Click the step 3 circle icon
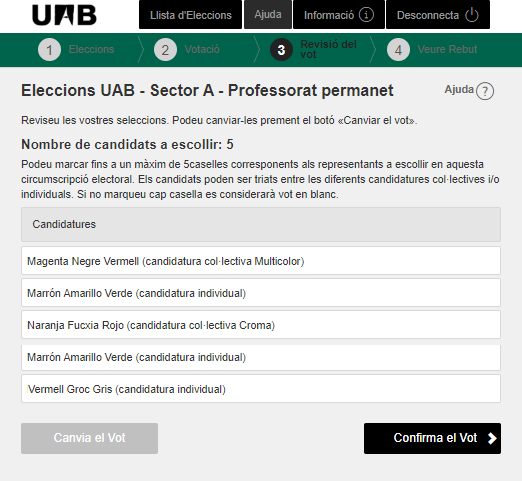The height and width of the screenshot is (481, 522). point(281,50)
